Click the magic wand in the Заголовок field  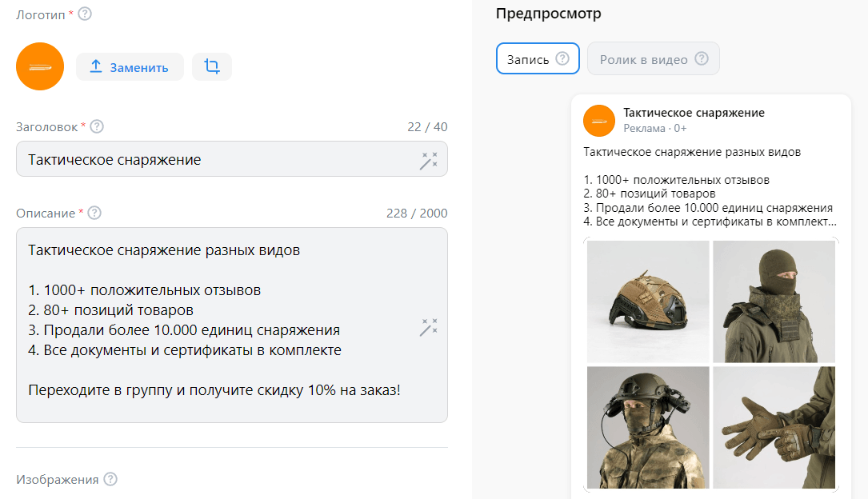[429, 161]
